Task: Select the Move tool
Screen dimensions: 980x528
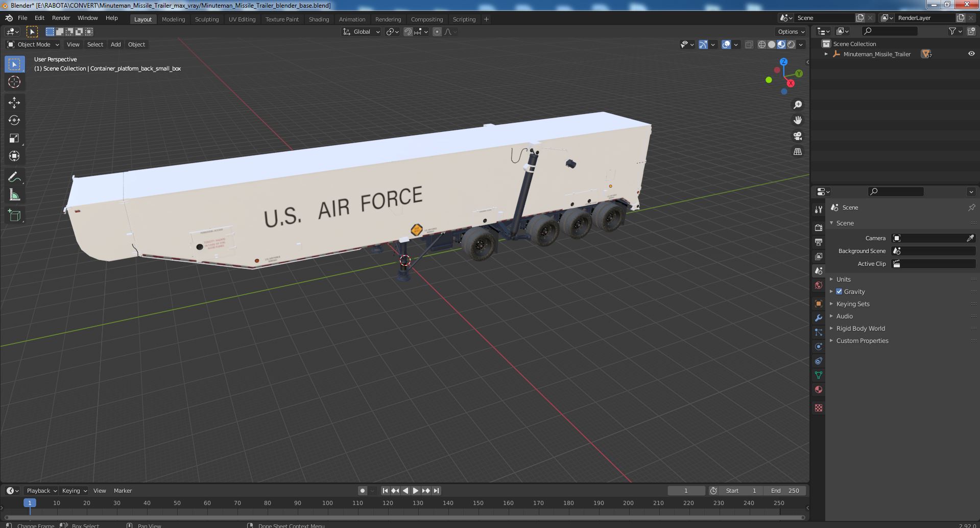Action: (x=14, y=103)
